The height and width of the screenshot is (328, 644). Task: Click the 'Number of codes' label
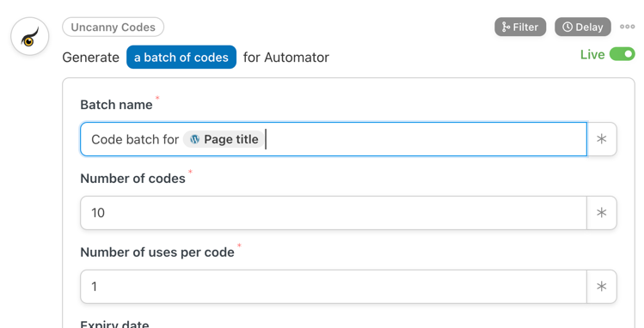click(x=132, y=179)
